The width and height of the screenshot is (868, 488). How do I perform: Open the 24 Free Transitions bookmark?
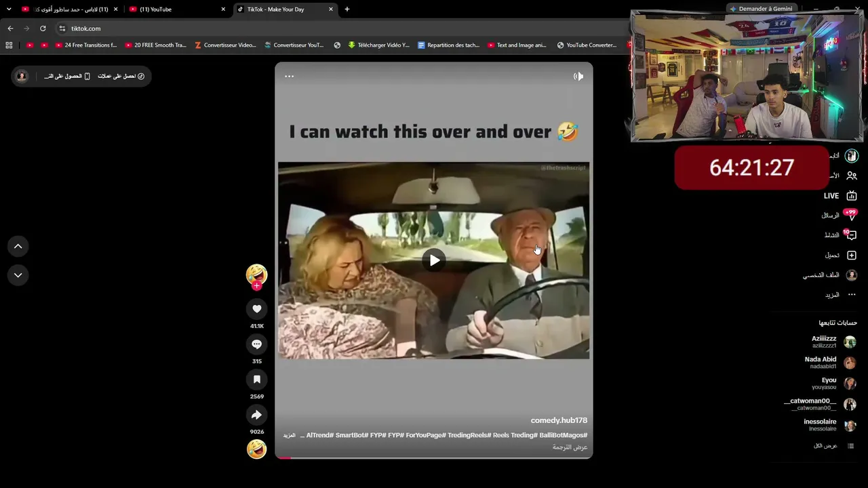86,45
